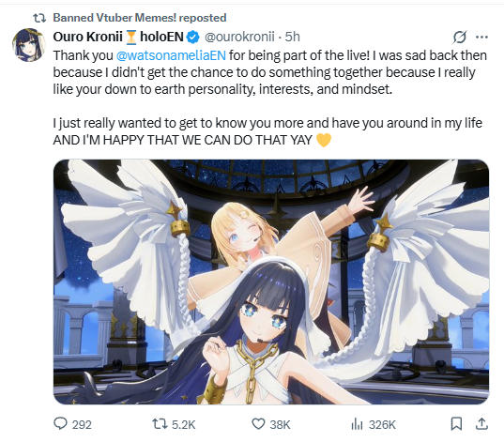
Task: Open the attached angel wings image
Action: pyautogui.click(x=271, y=282)
